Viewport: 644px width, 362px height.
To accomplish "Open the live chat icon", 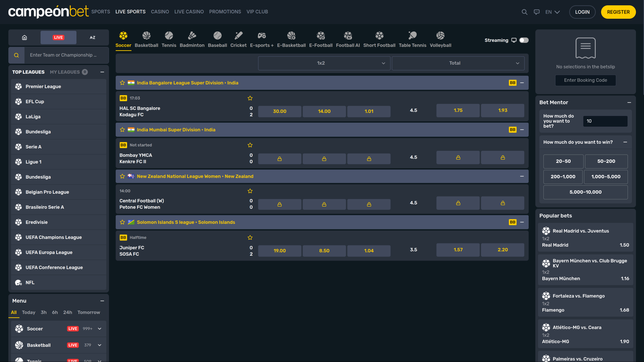I will [537, 12].
